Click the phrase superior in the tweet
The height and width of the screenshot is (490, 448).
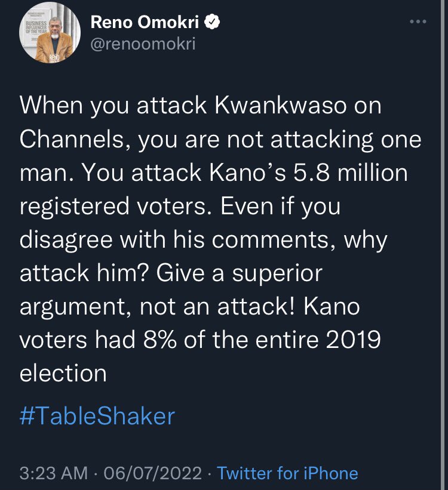[277, 274]
